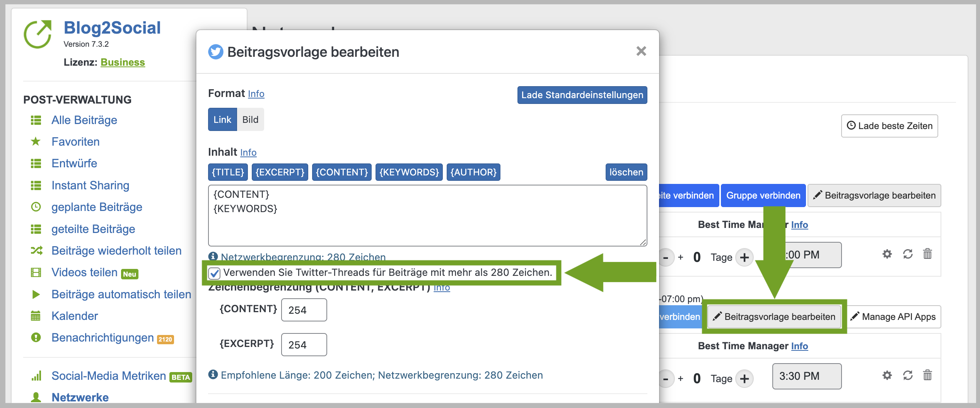This screenshot has height=408, width=980.
Task: Click the calendar icon beside Kalender
Action: pos(36,316)
